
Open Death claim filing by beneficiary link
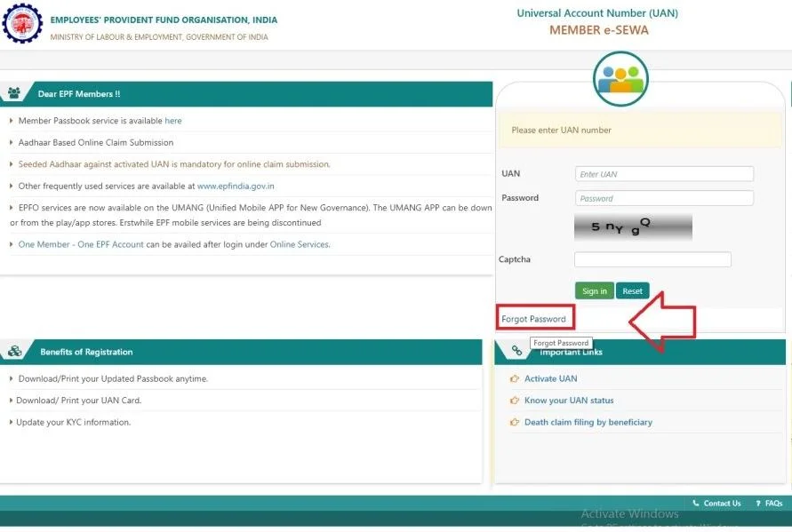click(x=588, y=423)
